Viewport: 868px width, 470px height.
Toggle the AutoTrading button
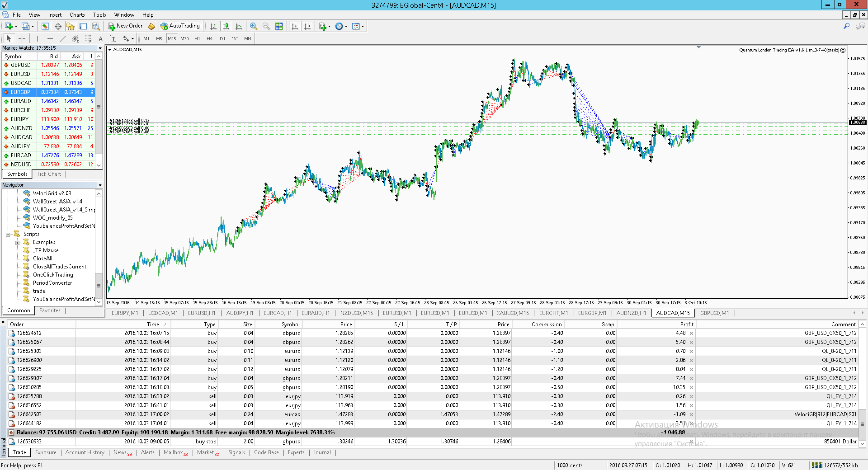[180, 26]
